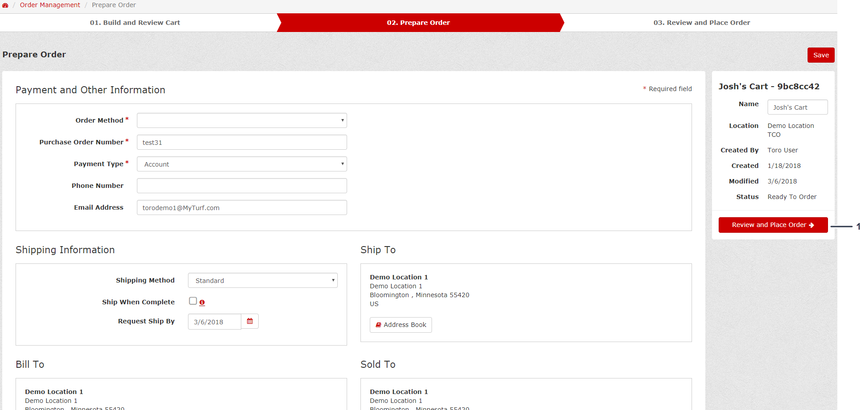Expand the Shipping Method dropdown
The image size is (868, 410).
[263, 280]
